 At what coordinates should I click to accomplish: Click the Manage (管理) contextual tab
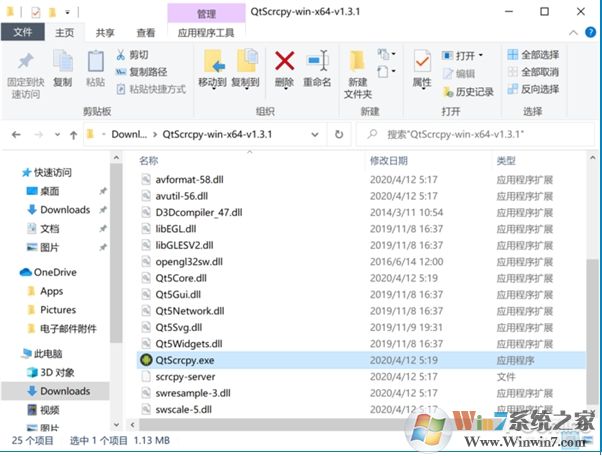(206, 14)
